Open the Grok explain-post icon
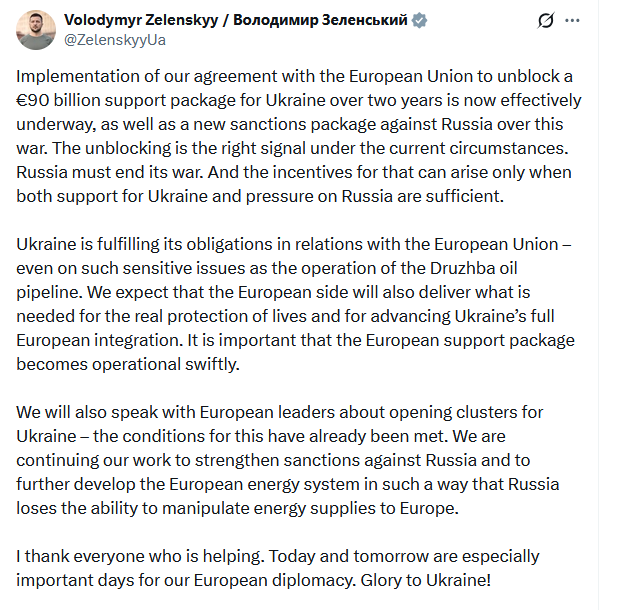 click(546, 20)
